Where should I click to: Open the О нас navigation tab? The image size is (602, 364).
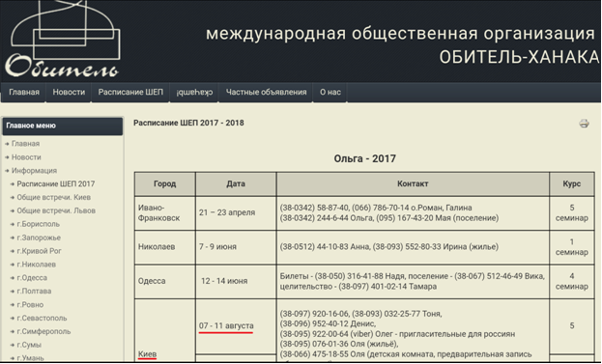pos(330,92)
